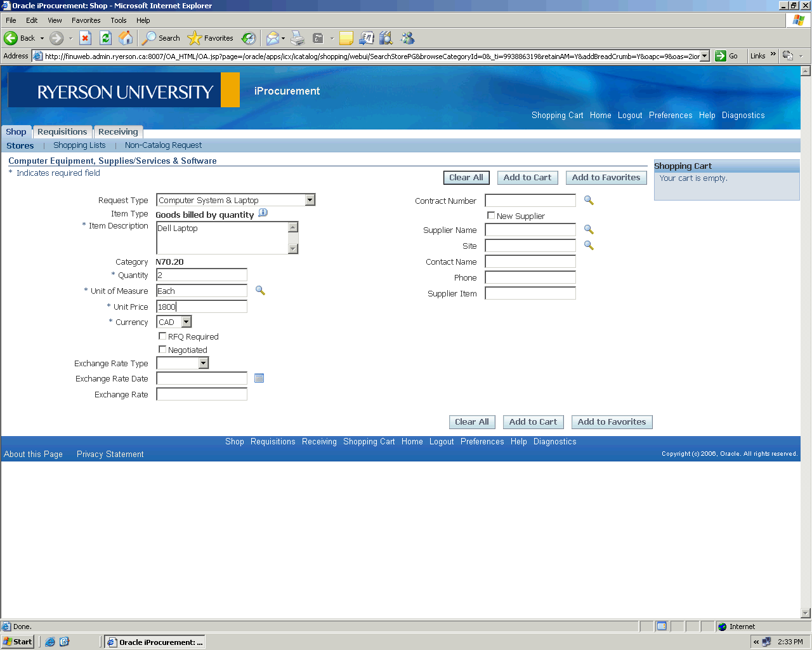812x650 pixels.
Task: Open the Non-Catalog Request link
Action: point(163,145)
